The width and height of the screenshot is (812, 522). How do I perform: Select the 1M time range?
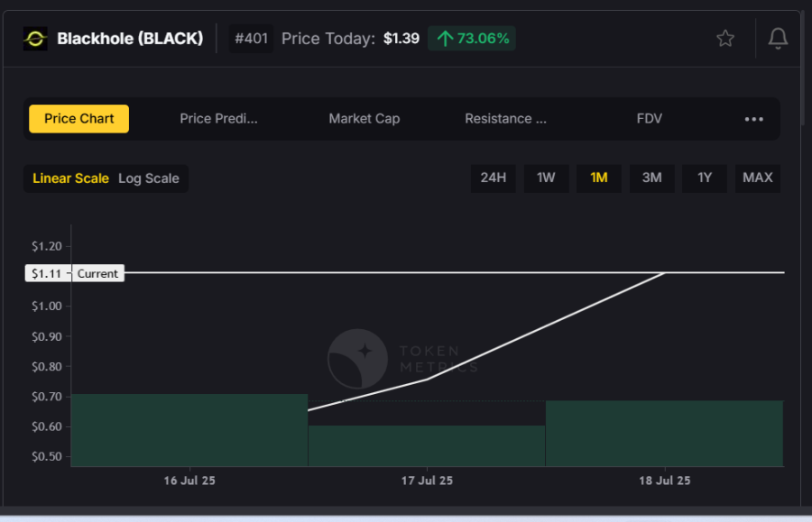pyautogui.click(x=599, y=178)
